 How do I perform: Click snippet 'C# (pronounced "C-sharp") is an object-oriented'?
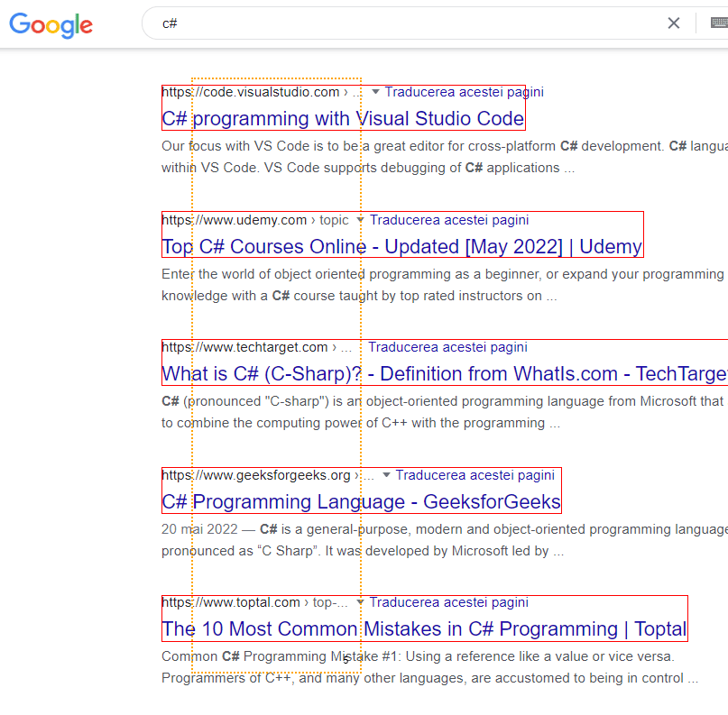309,401
